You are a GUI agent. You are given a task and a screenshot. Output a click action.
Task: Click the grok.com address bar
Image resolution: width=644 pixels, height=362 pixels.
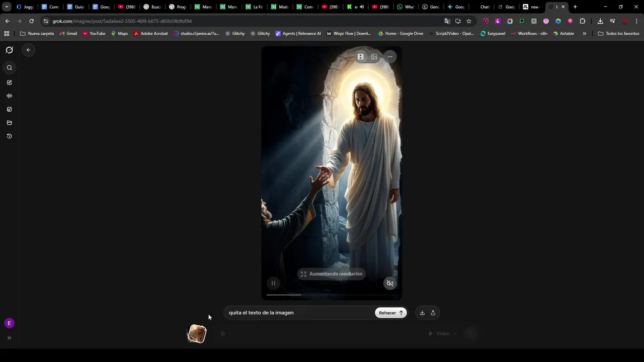242,21
